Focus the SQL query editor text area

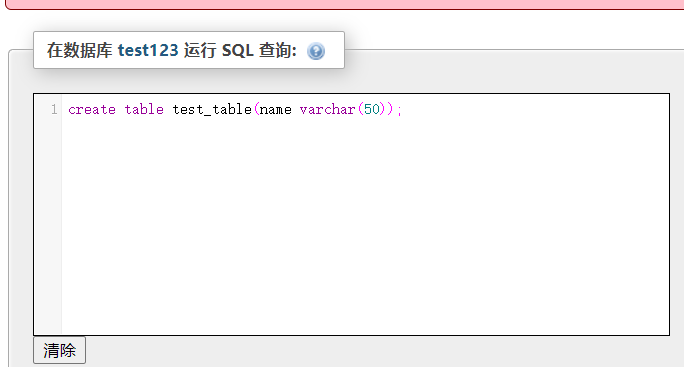pyautogui.click(x=352, y=214)
